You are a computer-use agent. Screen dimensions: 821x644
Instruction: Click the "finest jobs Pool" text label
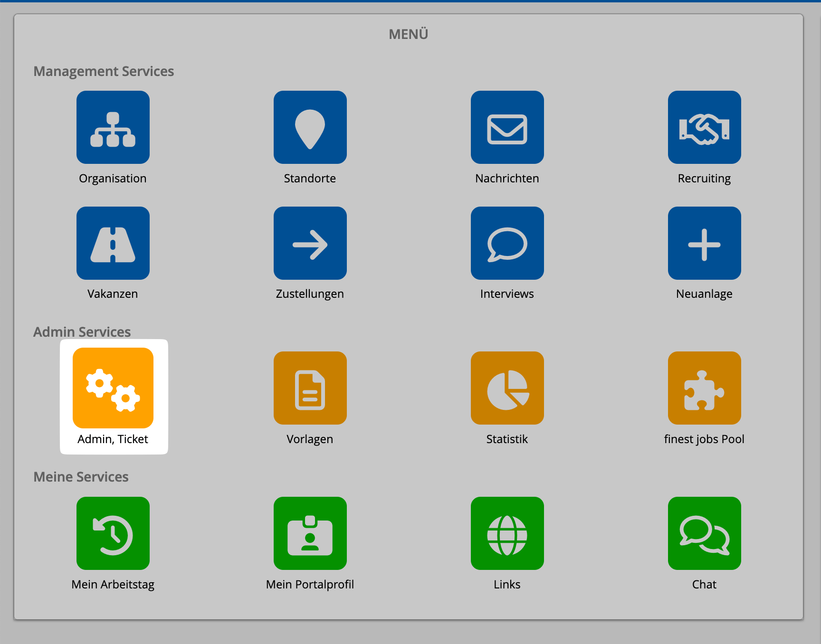point(704,439)
